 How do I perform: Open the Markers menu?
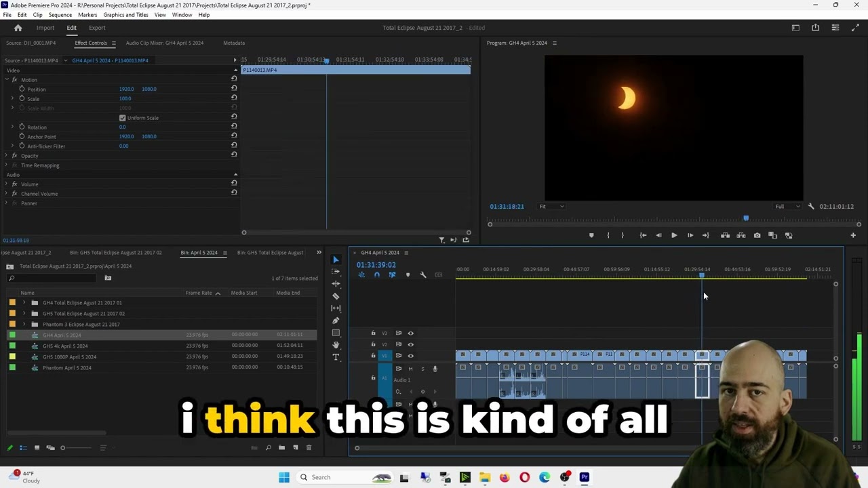87,14
